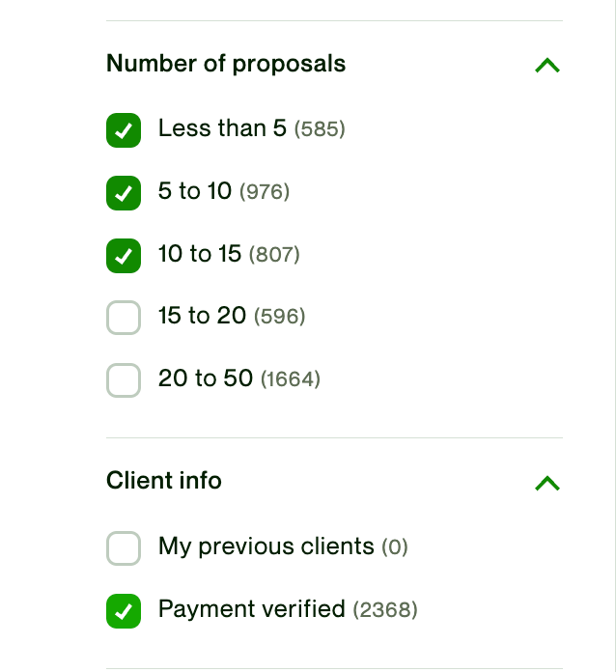Image resolution: width=616 pixels, height=672 pixels.
Task: Collapse Client info using its chevron arrow
Action: click(x=546, y=483)
